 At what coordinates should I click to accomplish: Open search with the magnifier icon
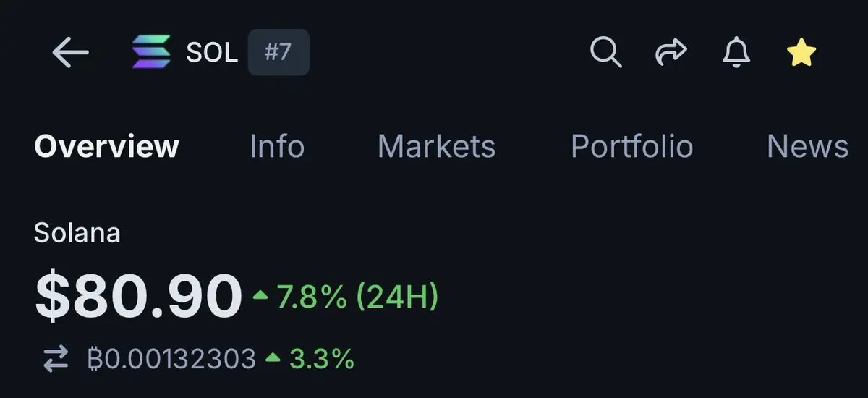click(x=605, y=53)
